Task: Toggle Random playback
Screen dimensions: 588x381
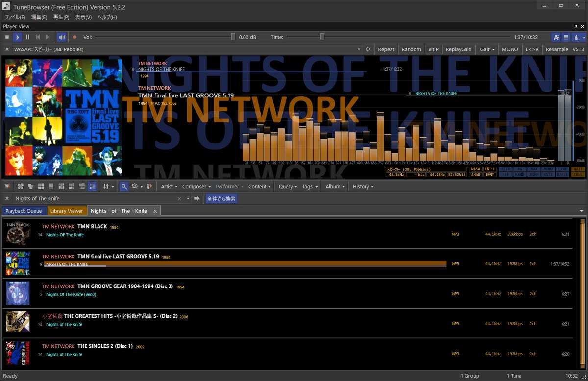Action: [411, 49]
